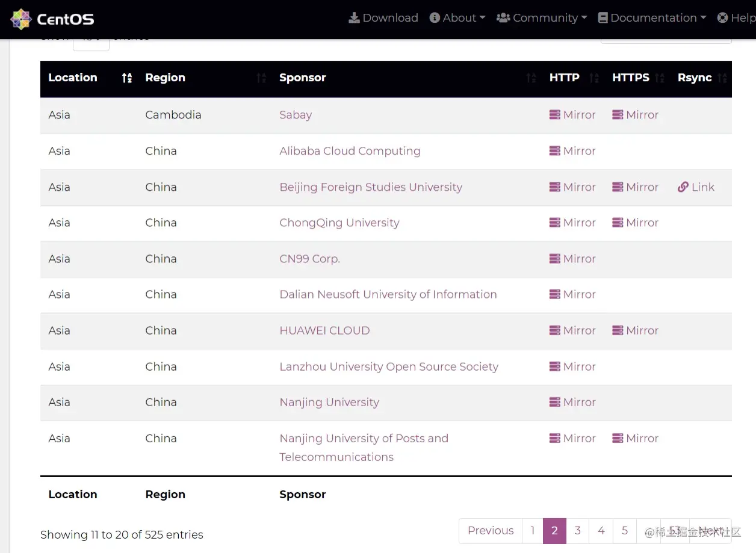Image resolution: width=756 pixels, height=553 pixels.
Task: Sort table by Sponsor column
Action: click(x=406, y=78)
